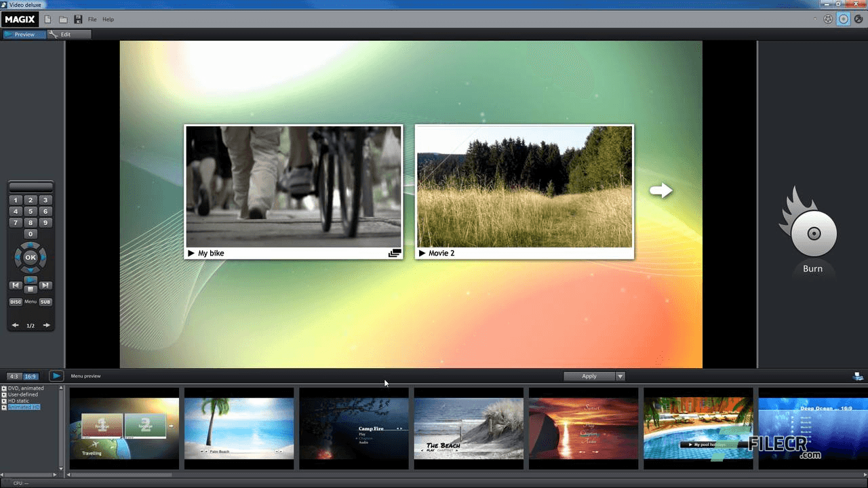Click the DISC button on the remote
The height and width of the screenshot is (488, 868).
pyautogui.click(x=15, y=302)
